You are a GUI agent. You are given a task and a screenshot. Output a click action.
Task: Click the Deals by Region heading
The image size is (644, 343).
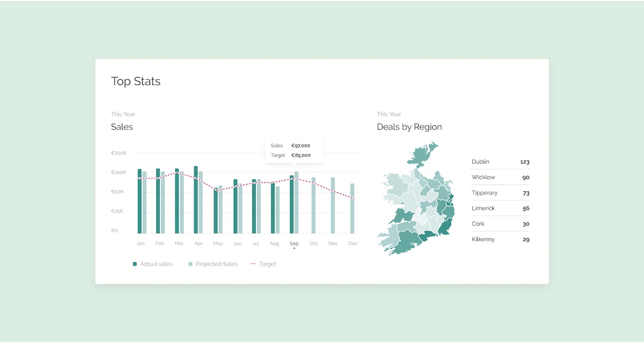pyautogui.click(x=409, y=127)
